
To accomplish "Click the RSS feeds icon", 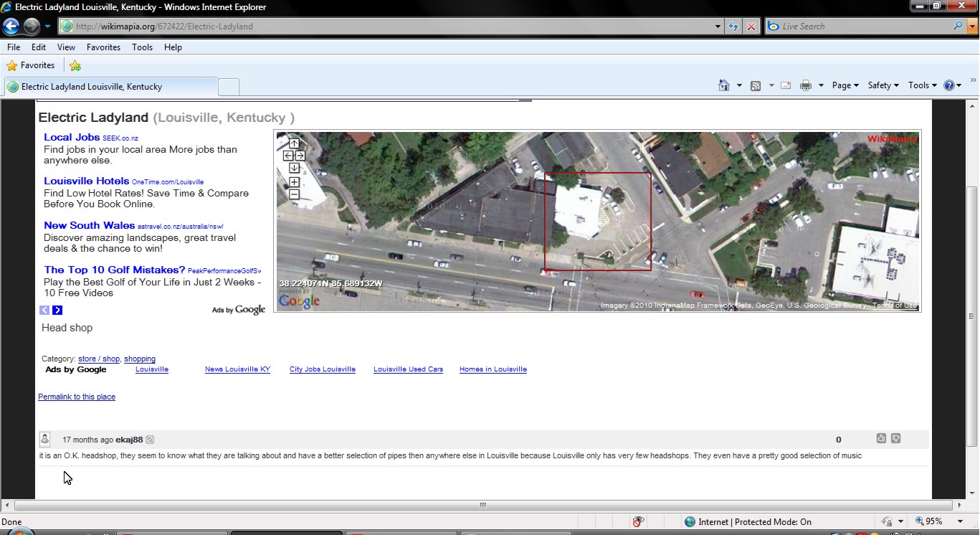I will (756, 85).
